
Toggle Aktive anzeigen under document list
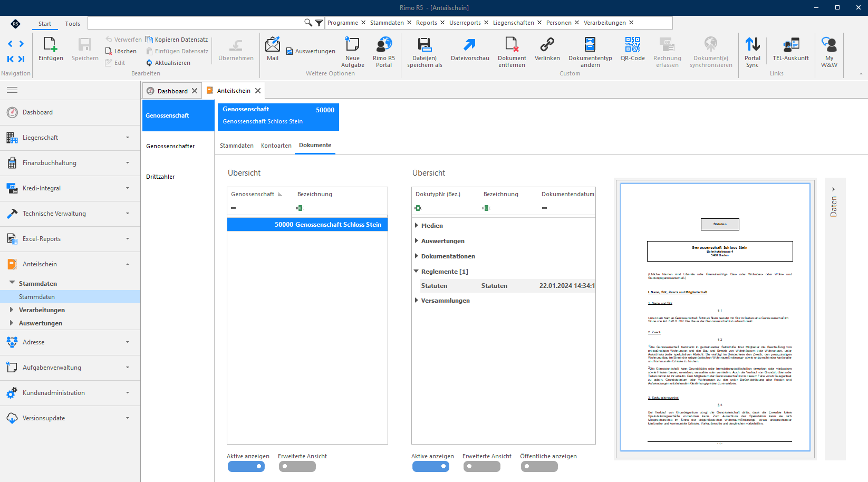[x=431, y=466]
